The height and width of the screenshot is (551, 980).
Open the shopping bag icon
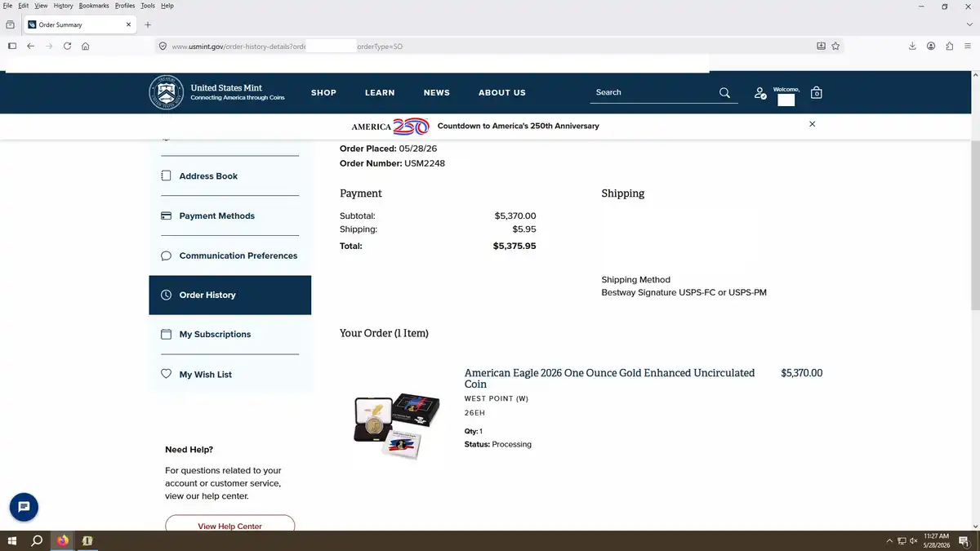pos(816,93)
